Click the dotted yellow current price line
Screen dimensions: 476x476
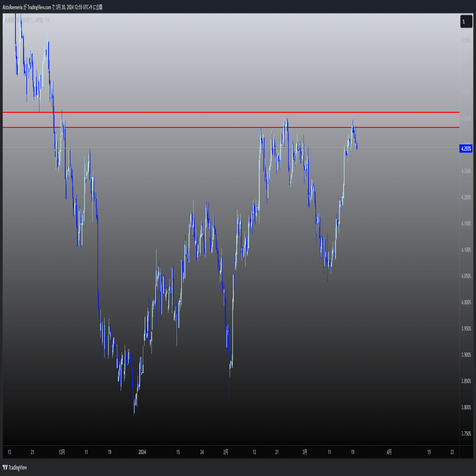coord(231,148)
